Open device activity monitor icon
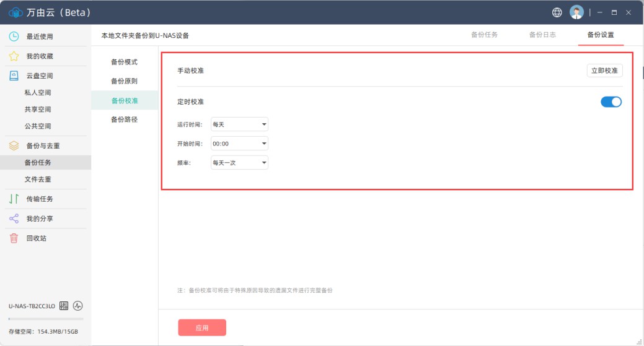This screenshot has width=644, height=346. [x=78, y=306]
